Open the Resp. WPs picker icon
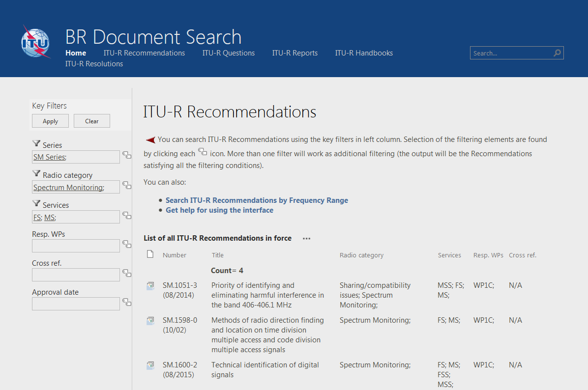This screenshot has height=390, width=588. coord(127,244)
